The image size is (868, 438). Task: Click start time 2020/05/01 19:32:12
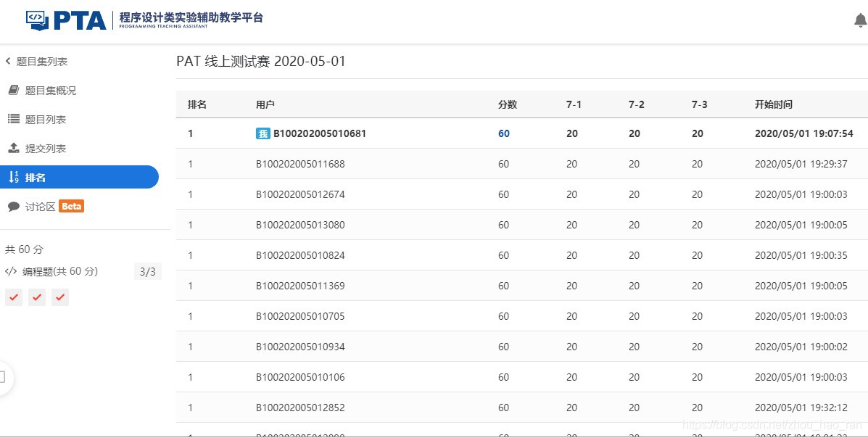(x=801, y=408)
